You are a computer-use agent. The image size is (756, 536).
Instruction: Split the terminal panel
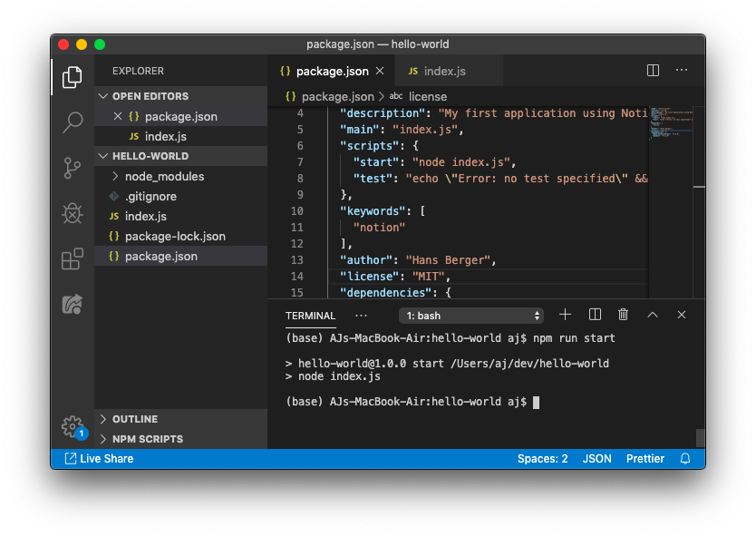pyautogui.click(x=595, y=315)
